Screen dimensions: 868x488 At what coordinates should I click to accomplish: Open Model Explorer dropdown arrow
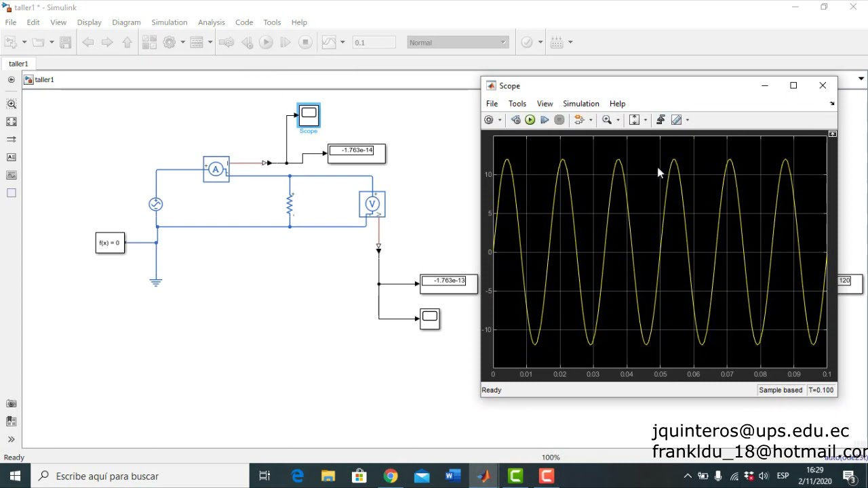pyautogui.click(x=210, y=43)
